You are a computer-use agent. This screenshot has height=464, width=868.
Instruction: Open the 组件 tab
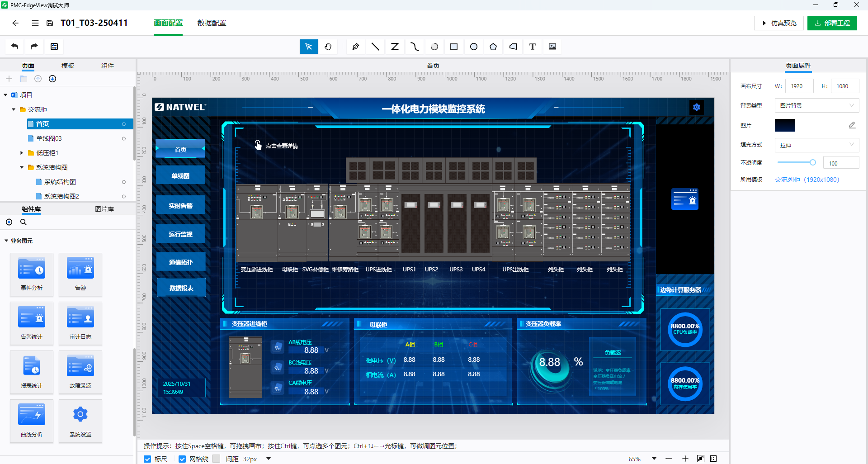point(108,66)
